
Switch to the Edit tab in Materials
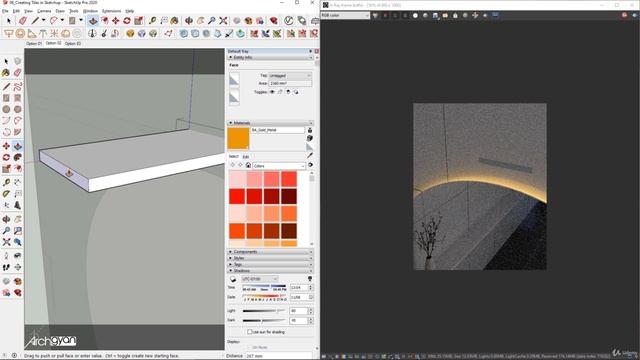coord(246,157)
